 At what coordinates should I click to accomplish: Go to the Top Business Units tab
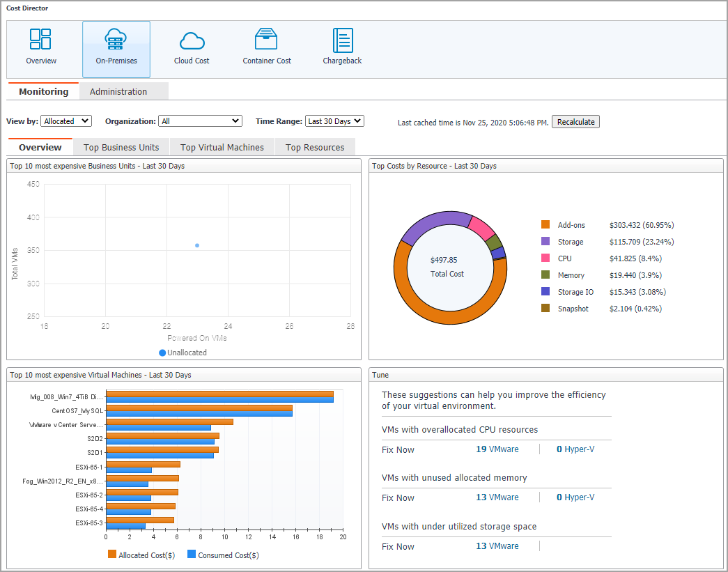click(121, 147)
